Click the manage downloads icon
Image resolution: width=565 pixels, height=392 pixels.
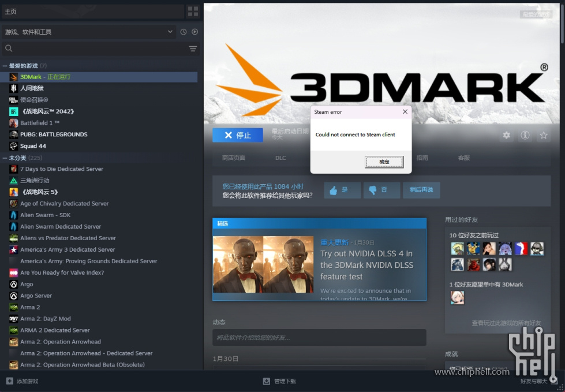[x=267, y=381]
